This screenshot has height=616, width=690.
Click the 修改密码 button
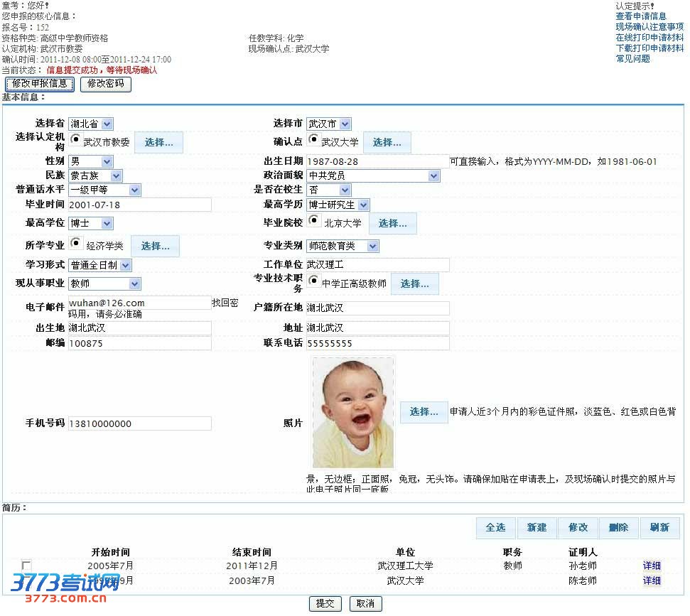[106, 84]
